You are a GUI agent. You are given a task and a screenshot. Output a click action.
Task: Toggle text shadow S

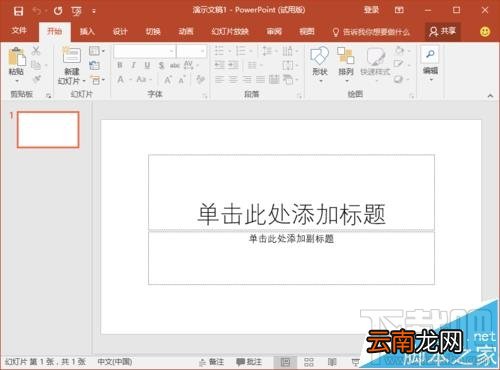[x=161, y=65]
